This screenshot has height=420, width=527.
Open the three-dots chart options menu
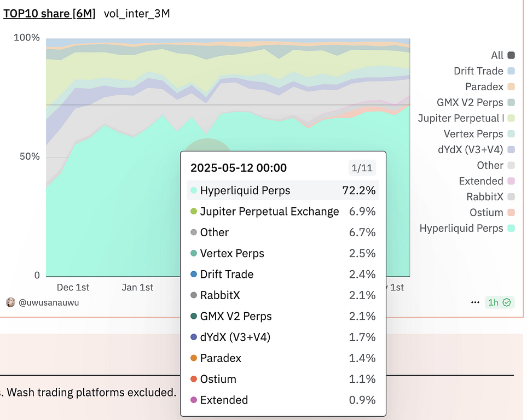(474, 302)
